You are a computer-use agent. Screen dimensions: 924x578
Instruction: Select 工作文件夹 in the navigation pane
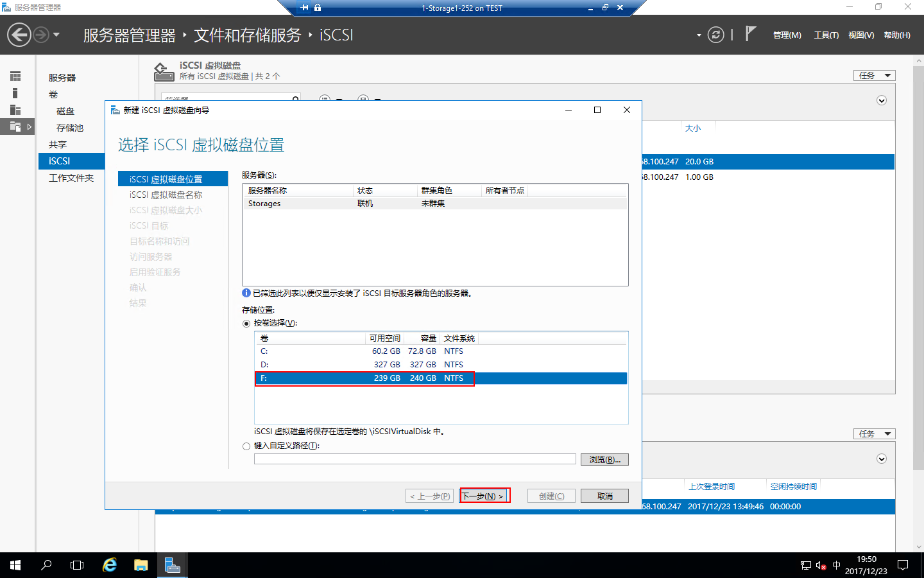[x=71, y=178]
